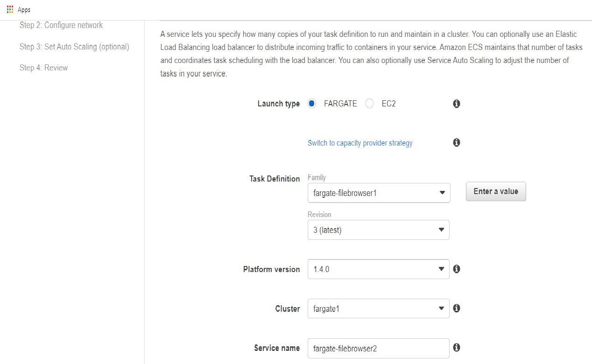The width and height of the screenshot is (592, 364).
Task: Click the Apps bookmark label
Action: 24,10
